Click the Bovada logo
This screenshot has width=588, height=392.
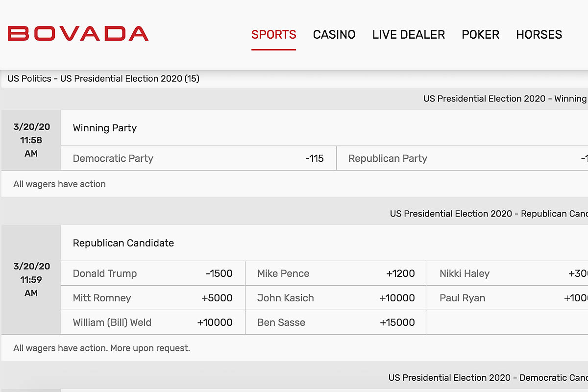(x=78, y=34)
